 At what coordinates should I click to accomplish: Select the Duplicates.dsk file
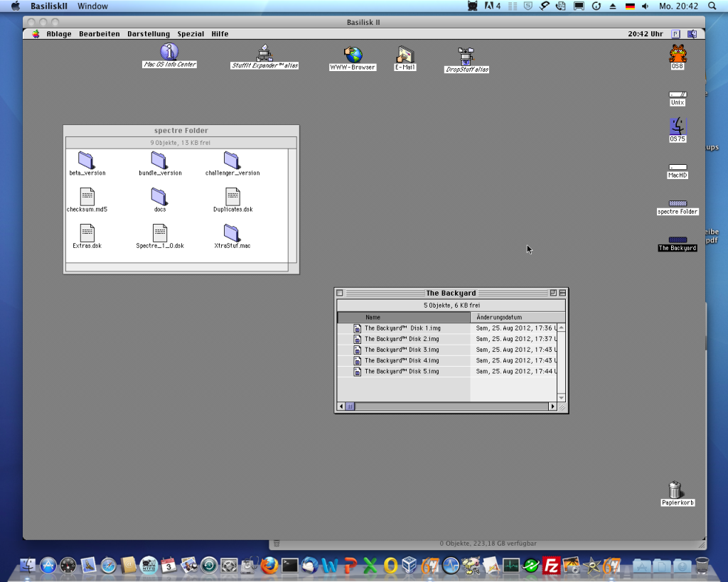pyautogui.click(x=232, y=196)
